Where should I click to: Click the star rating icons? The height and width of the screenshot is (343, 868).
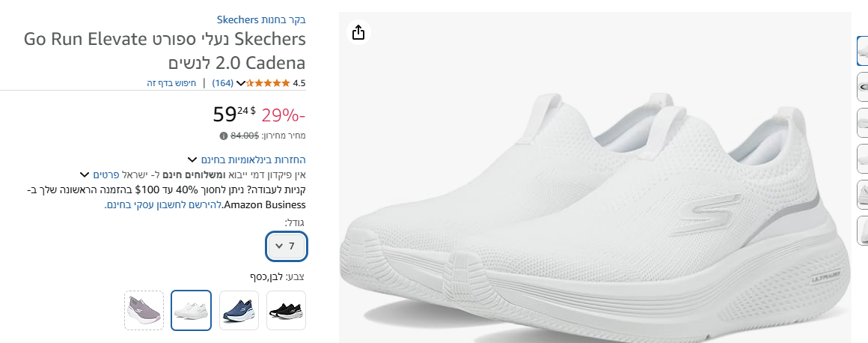[x=267, y=83]
